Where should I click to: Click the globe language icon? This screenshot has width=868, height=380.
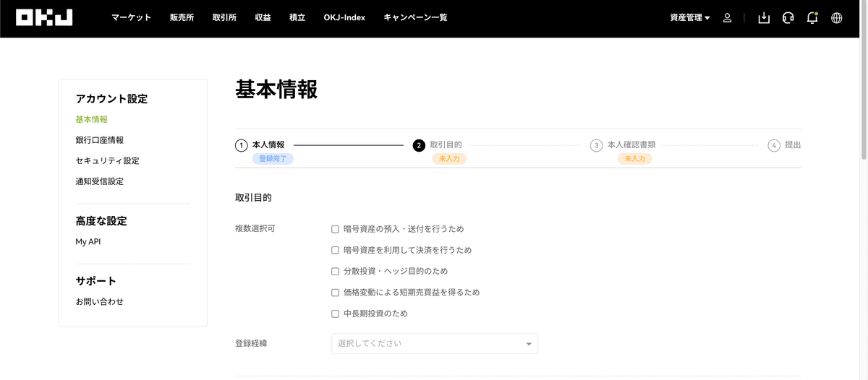click(x=837, y=18)
